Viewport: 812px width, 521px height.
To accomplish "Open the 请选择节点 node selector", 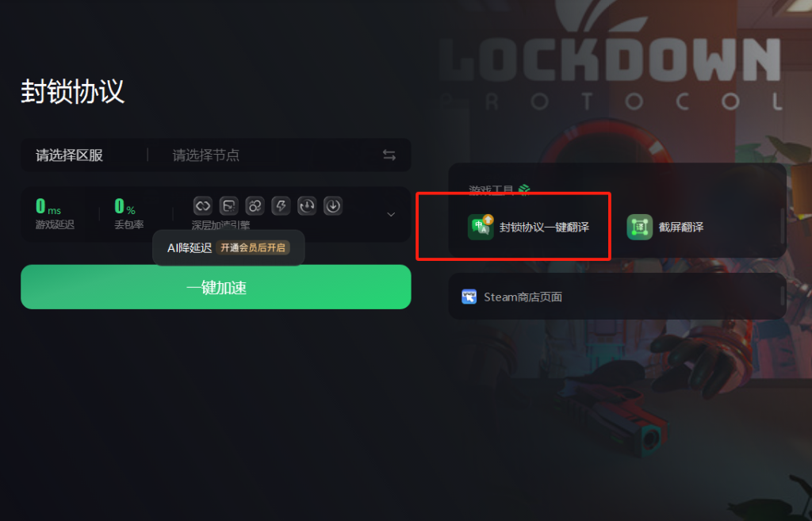I will (x=205, y=155).
